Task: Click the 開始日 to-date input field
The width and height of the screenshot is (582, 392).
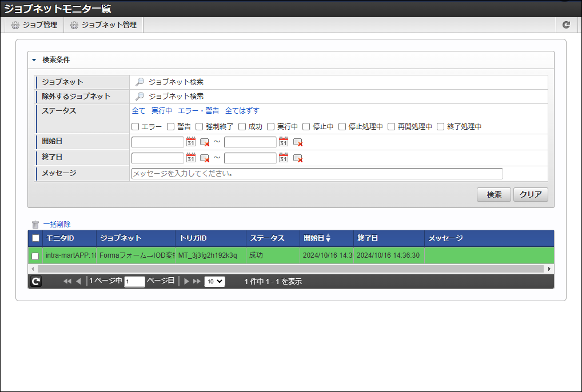Action: pos(250,142)
